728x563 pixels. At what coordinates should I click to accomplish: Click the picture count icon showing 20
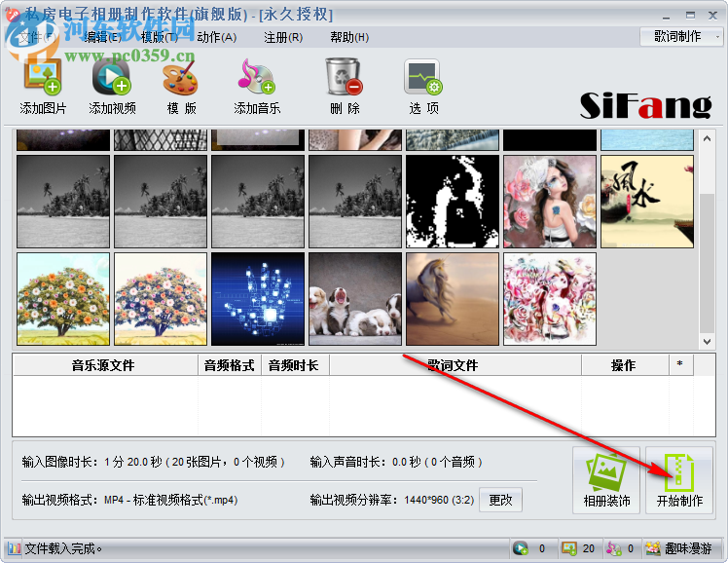click(569, 548)
